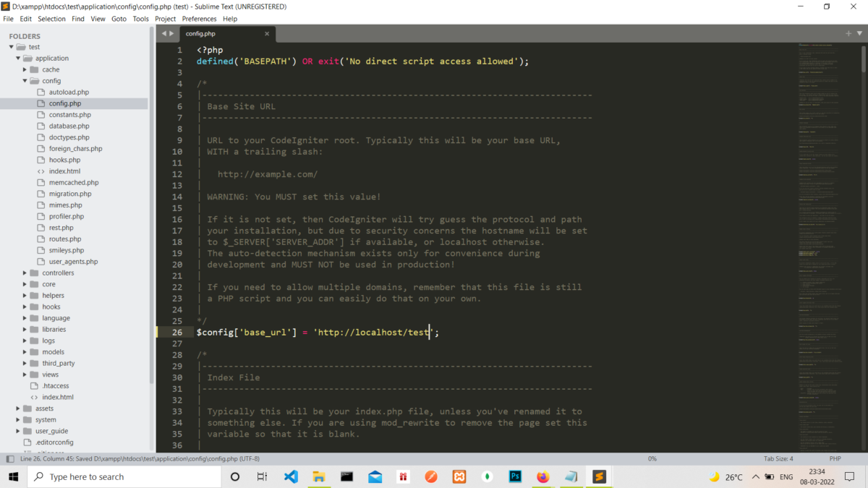This screenshot has width=868, height=488.
Task: Open the Mail app from the taskbar
Action: click(375, 476)
